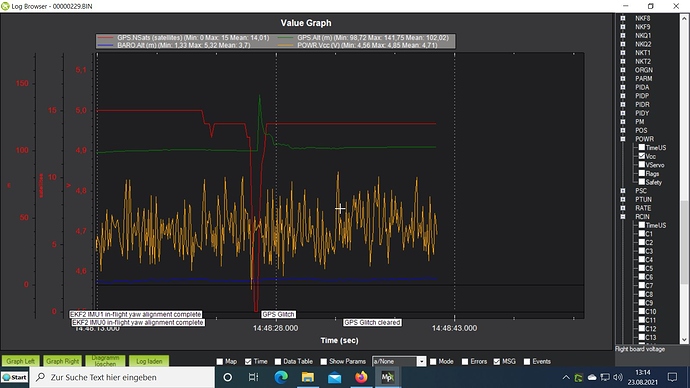The height and width of the screenshot is (388, 690).
Task: Launch Firefox from taskbar
Action: 361,377
